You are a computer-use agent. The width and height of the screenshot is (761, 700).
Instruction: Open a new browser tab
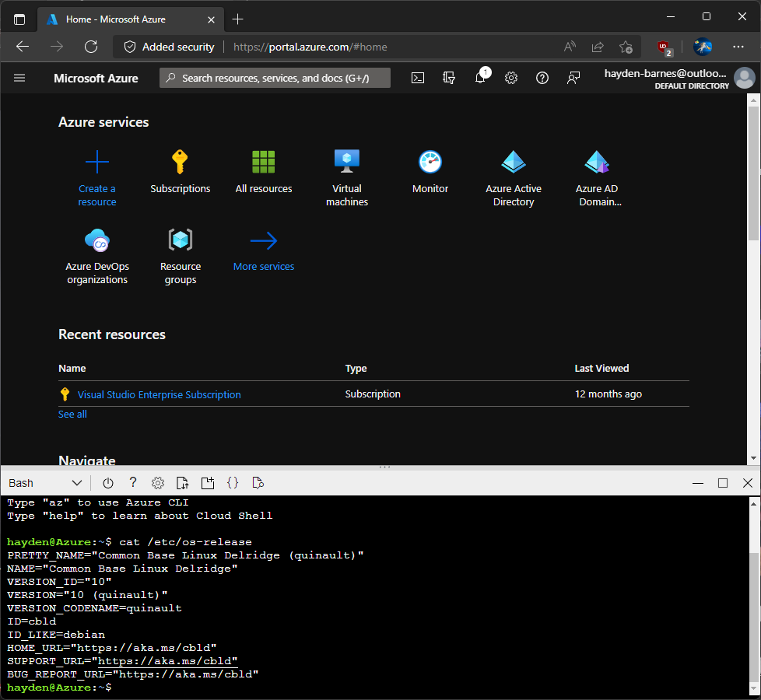pyautogui.click(x=238, y=19)
